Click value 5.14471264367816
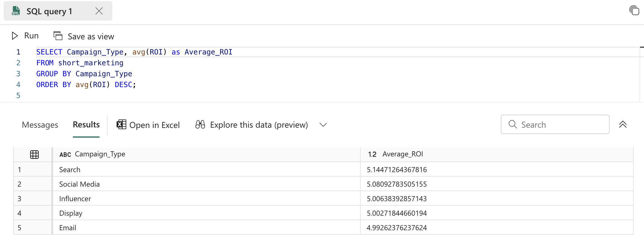The image size is (644, 242). point(397,169)
